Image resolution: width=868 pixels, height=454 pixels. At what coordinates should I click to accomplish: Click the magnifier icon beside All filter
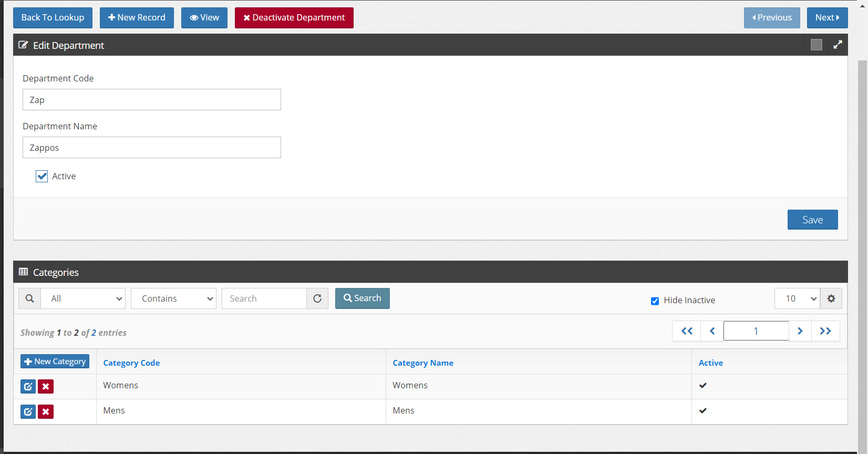(30, 298)
